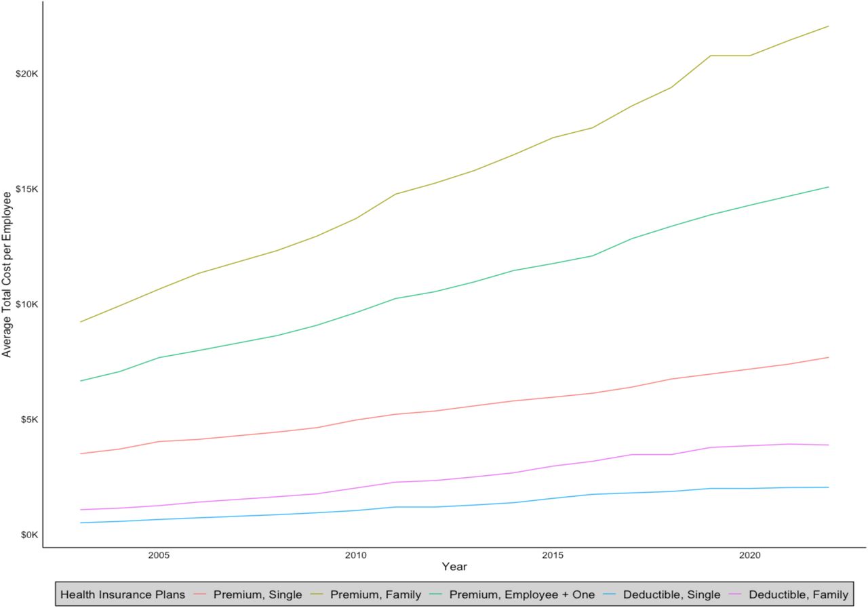Click the 'Premium, Family' legend label
Viewport: 868px width, 608px height.
click(x=376, y=594)
